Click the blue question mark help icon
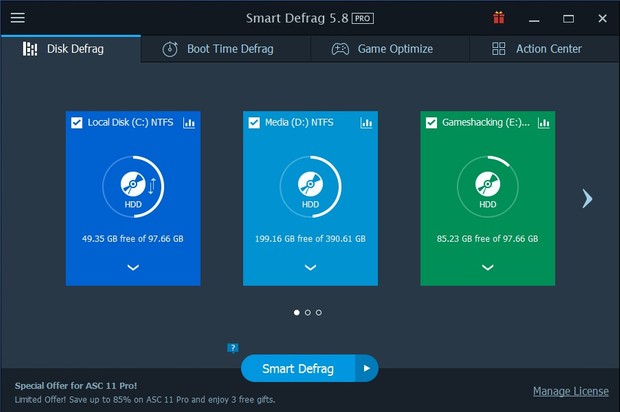The height and width of the screenshot is (412, 620). click(233, 348)
